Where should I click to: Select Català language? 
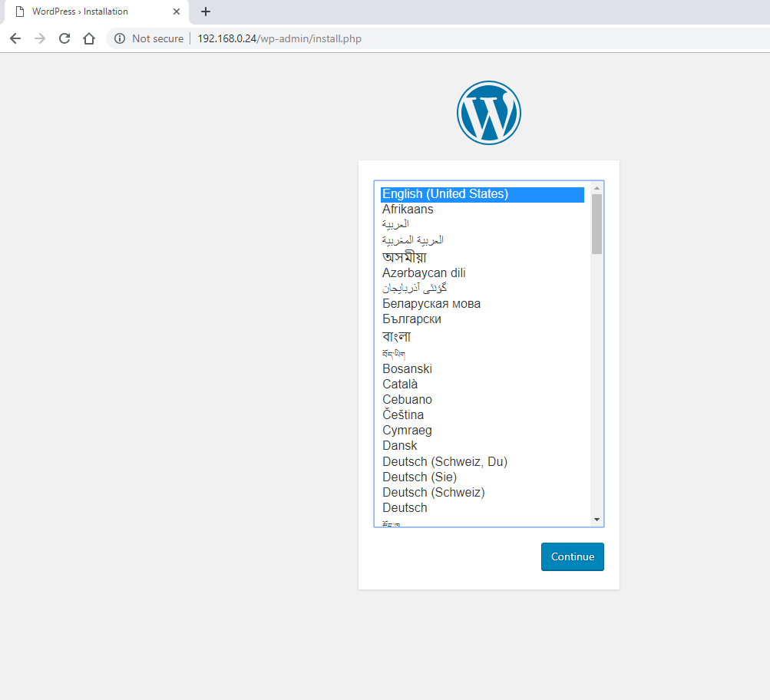482,384
